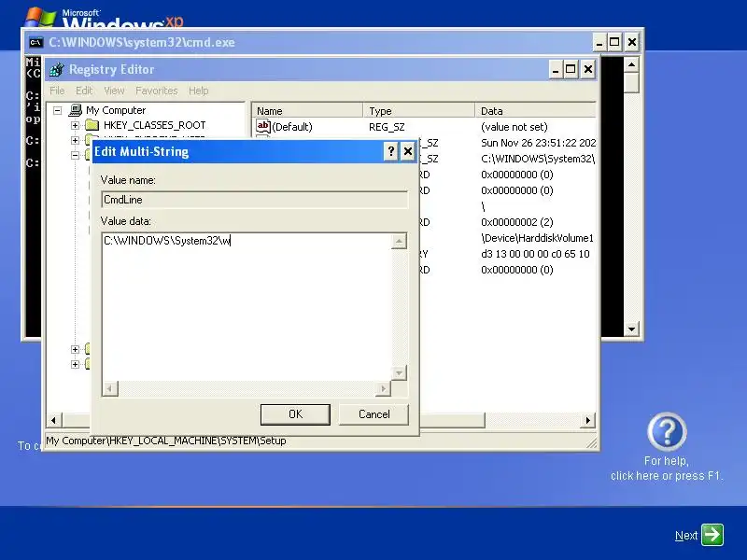This screenshot has height=560, width=747.
Task: Click the 'd3 13 00 00 00 c0 65 10' cell
Action: coord(535,254)
